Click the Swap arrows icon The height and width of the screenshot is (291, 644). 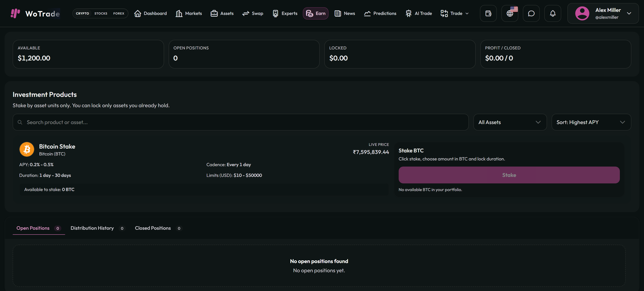click(246, 13)
